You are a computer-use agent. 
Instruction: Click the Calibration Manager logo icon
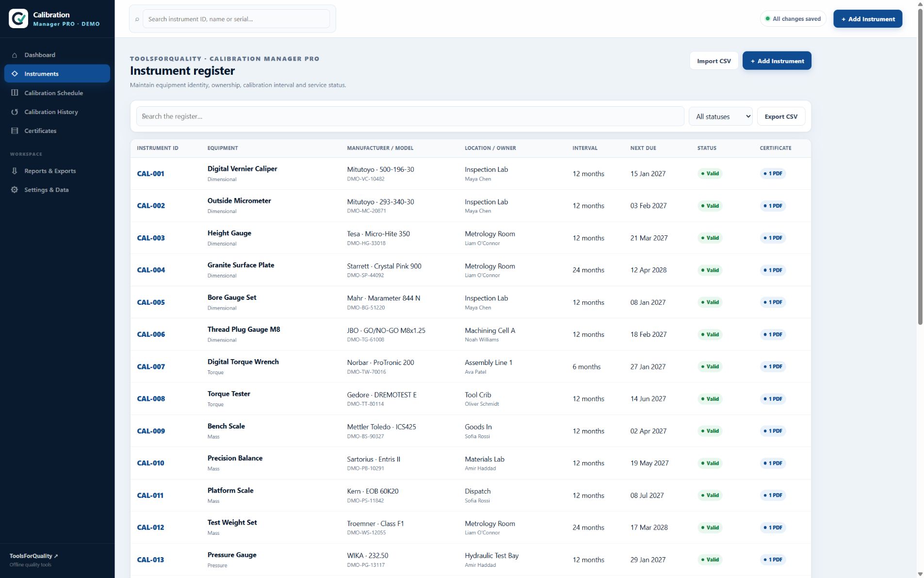click(x=18, y=18)
